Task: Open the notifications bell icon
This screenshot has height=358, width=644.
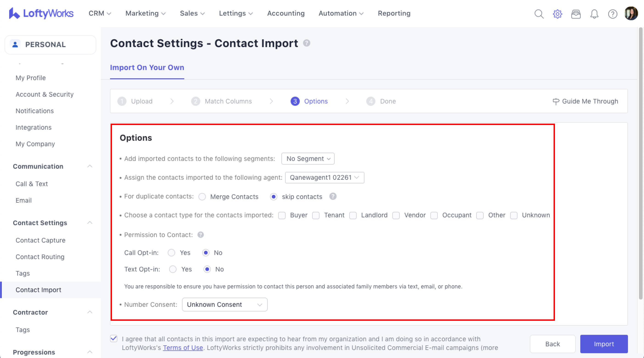Action: click(x=594, y=14)
